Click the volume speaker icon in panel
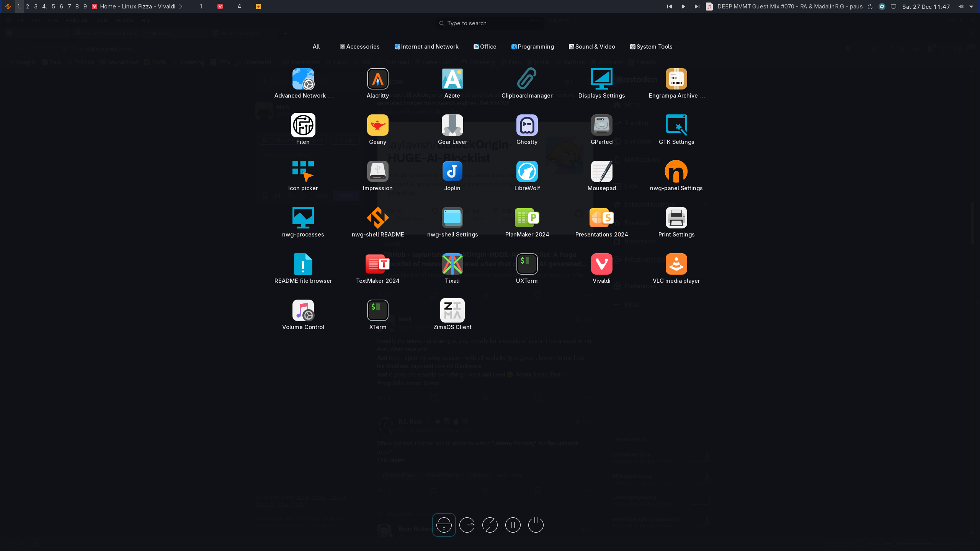This screenshot has height=551, width=980. coord(960,7)
